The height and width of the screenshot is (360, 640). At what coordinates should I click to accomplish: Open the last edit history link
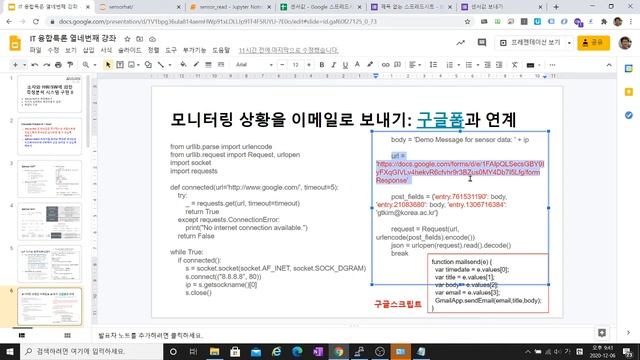pyautogui.click(x=288, y=50)
